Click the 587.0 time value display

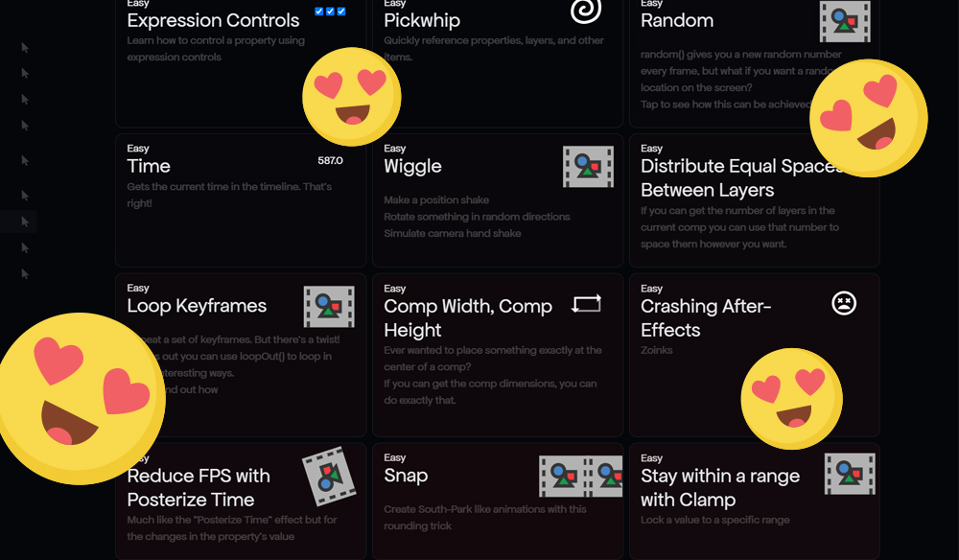click(330, 160)
